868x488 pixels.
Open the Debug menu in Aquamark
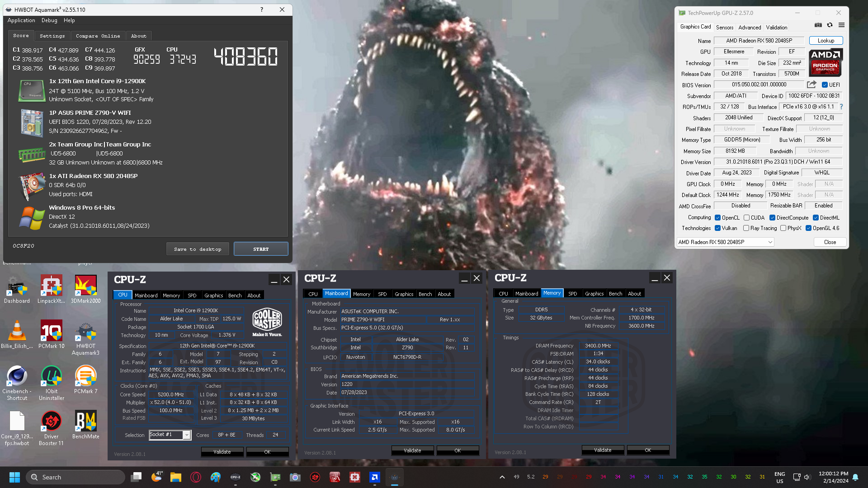[x=49, y=20]
